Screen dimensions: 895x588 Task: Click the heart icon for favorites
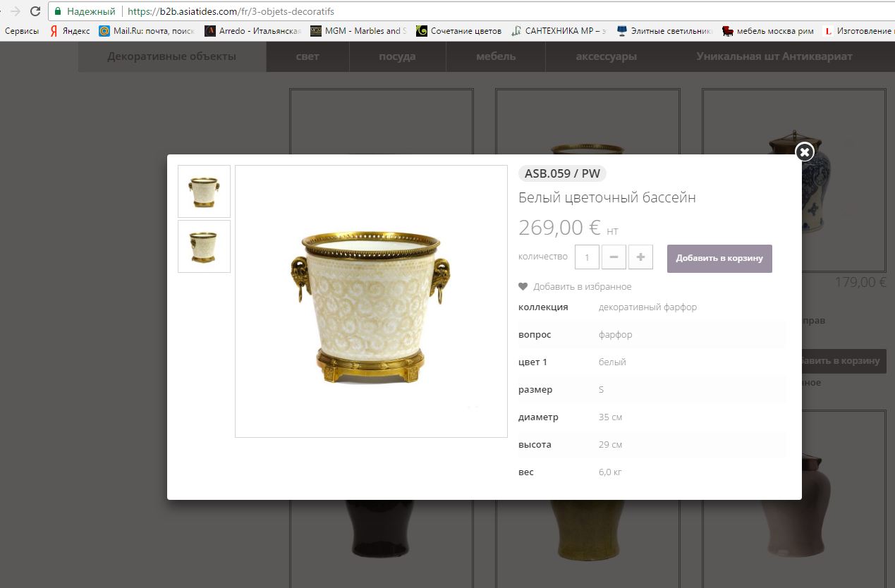point(523,286)
